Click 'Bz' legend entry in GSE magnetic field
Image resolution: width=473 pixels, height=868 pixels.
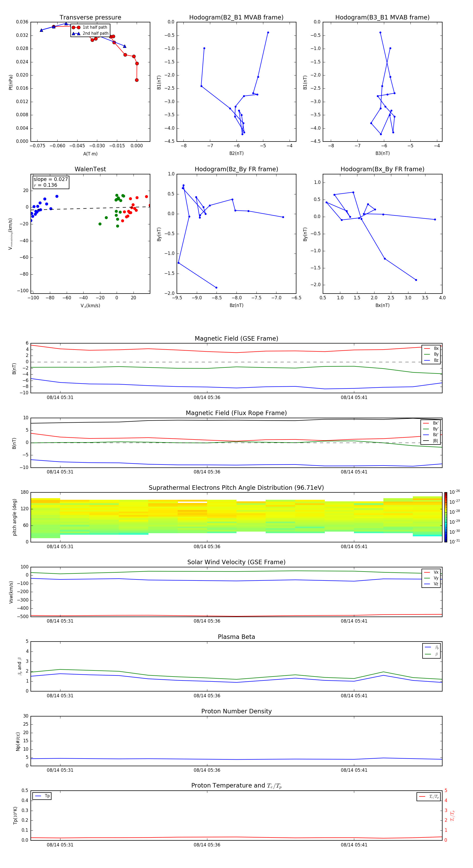431,361
